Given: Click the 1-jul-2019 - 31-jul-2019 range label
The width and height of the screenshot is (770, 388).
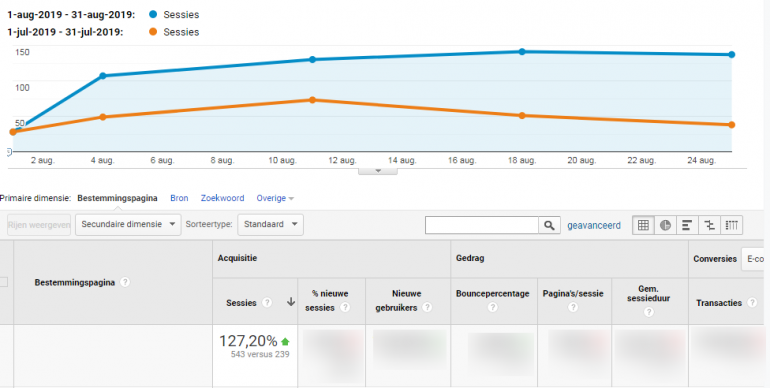Looking at the screenshot, I should [65, 32].
